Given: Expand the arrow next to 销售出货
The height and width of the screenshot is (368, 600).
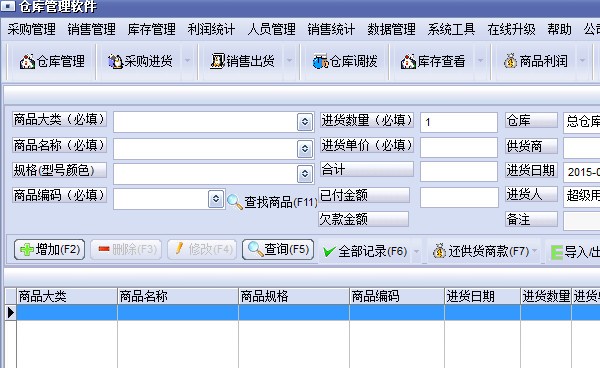Looking at the screenshot, I should pyautogui.click(x=290, y=60).
